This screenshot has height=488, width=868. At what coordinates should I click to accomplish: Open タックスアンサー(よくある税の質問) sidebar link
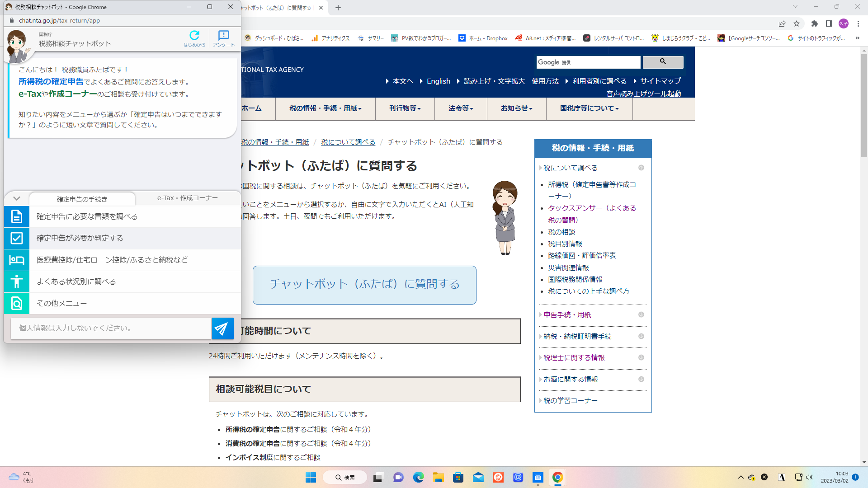[592, 214]
